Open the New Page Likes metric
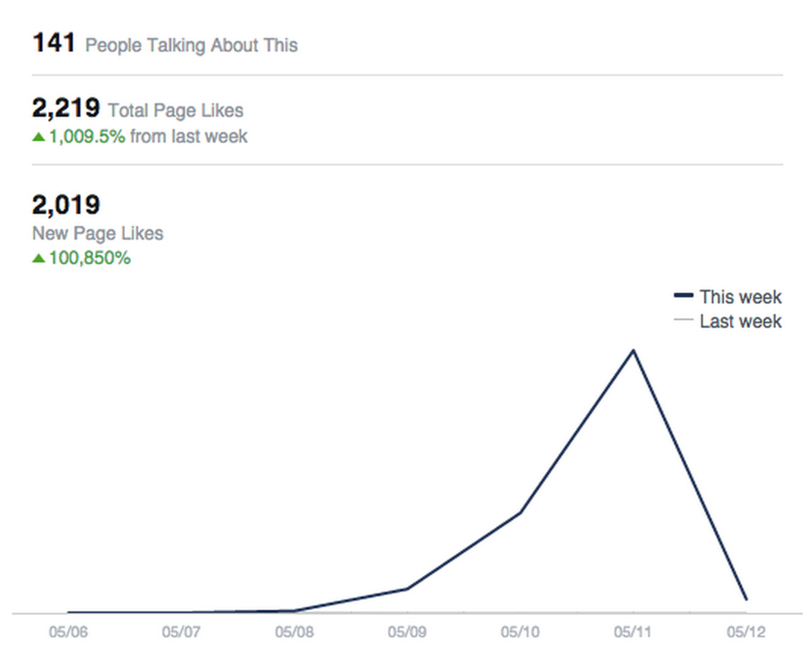This screenshot has height=663, width=812. 97,233
